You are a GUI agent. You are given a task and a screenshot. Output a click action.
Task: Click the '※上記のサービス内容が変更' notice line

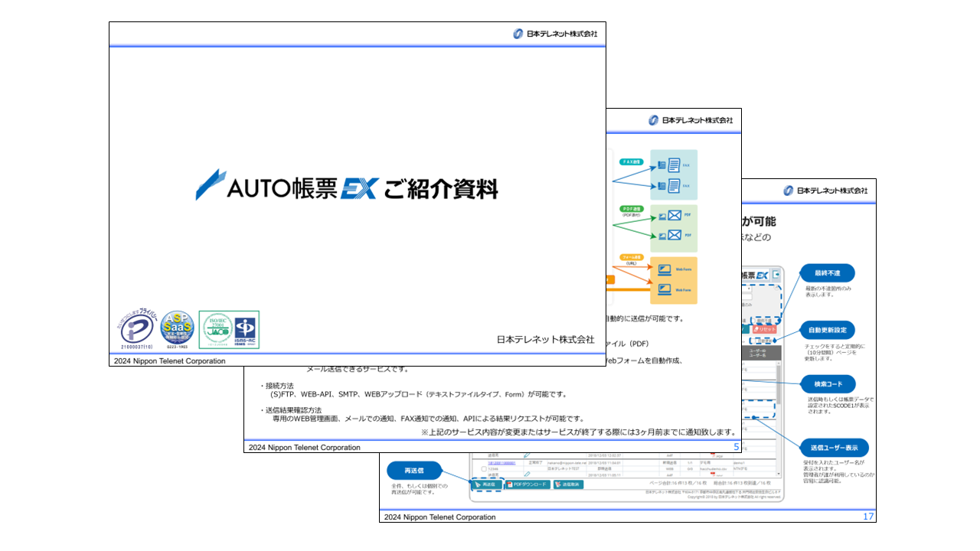pos(579,432)
